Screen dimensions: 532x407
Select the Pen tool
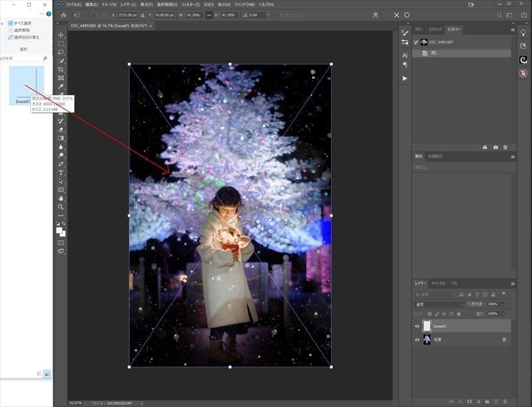61,164
